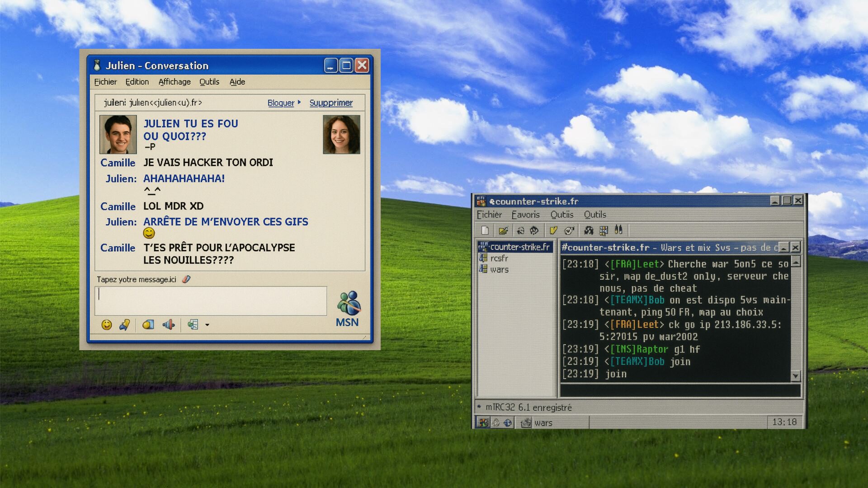Click Julien's display picture thumbnail
This screenshot has height=488, width=868.
[x=118, y=134]
